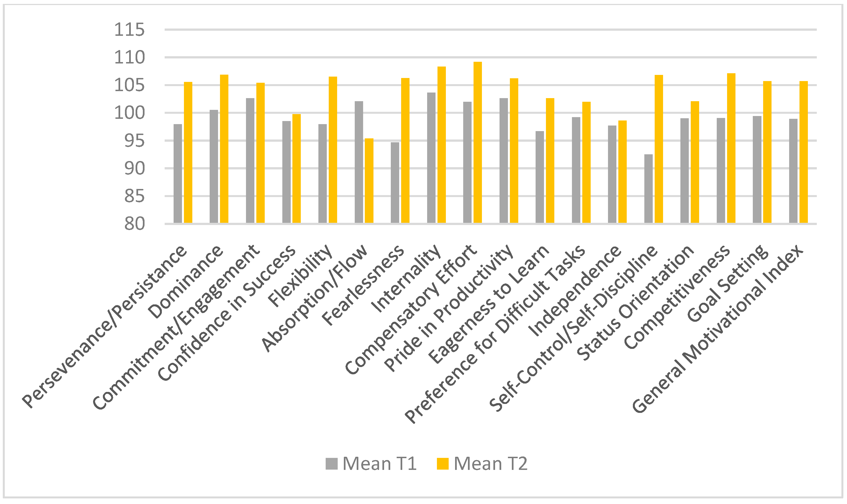Screen dimensions: 847x504
Task: Select the Goal Setting x-axis label
Action: pyautogui.click(x=727, y=283)
